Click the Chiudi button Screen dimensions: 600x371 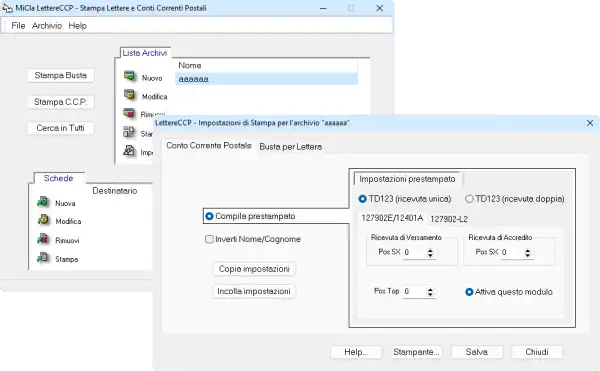(537, 352)
